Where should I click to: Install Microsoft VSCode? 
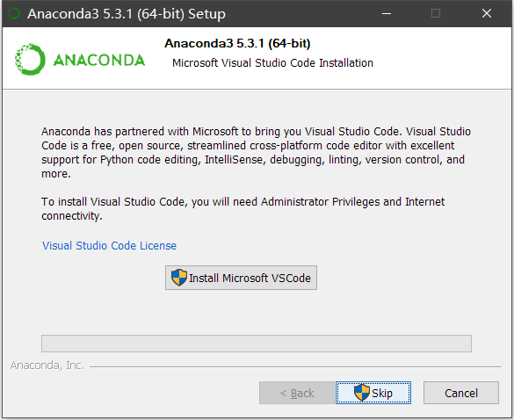[x=241, y=278]
